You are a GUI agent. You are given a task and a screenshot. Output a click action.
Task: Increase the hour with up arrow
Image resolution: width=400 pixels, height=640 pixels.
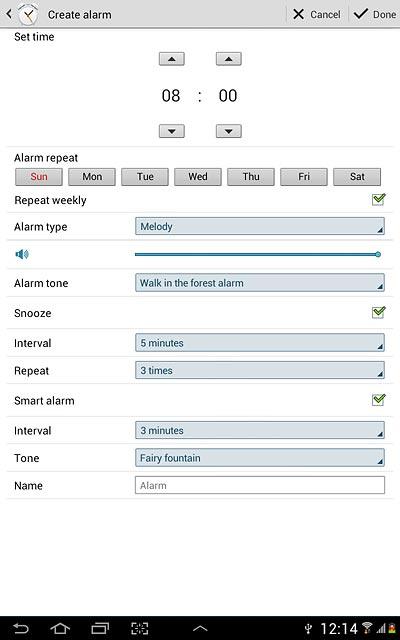(171, 59)
